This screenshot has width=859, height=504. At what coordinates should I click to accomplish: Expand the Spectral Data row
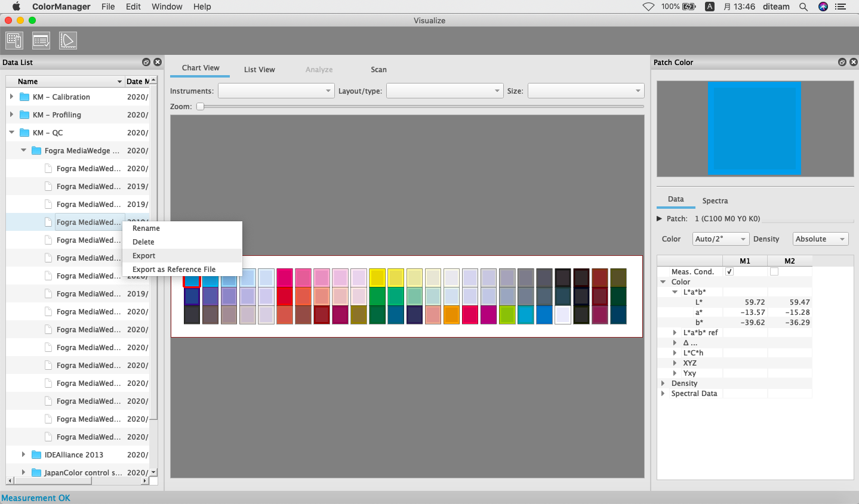pyautogui.click(x=663, y=393)
